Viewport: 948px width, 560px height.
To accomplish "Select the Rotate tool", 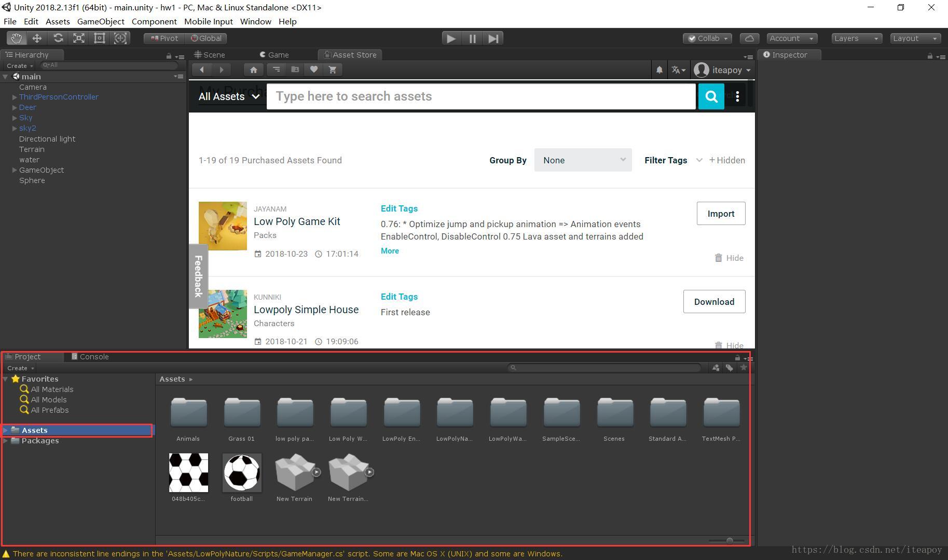I will pos(58,38).
